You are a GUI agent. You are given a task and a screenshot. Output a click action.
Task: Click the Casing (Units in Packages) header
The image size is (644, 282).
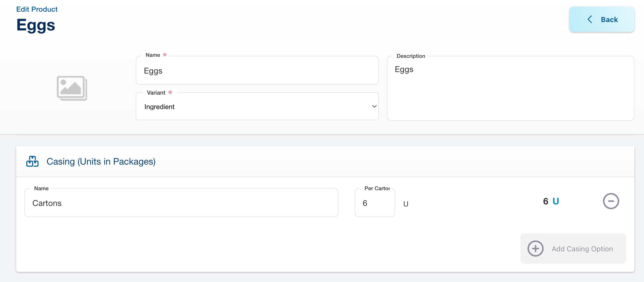coord(101,162)
